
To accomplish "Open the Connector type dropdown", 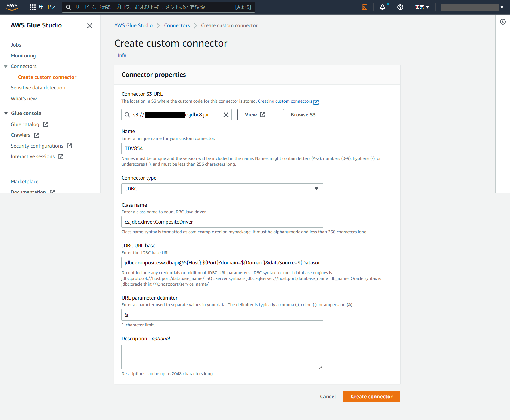I will point(222,189).
